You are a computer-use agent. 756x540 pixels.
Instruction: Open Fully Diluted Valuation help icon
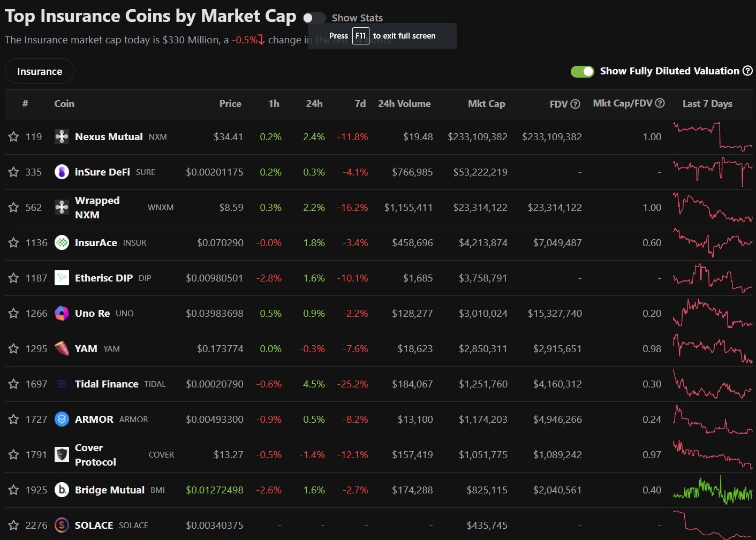click(x=748, y=71)
